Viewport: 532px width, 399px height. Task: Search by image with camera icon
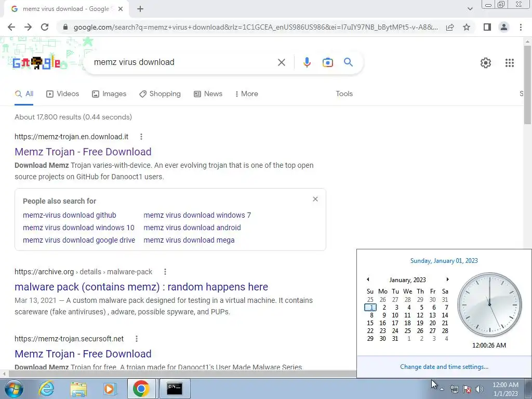click(x=327, y=62)
